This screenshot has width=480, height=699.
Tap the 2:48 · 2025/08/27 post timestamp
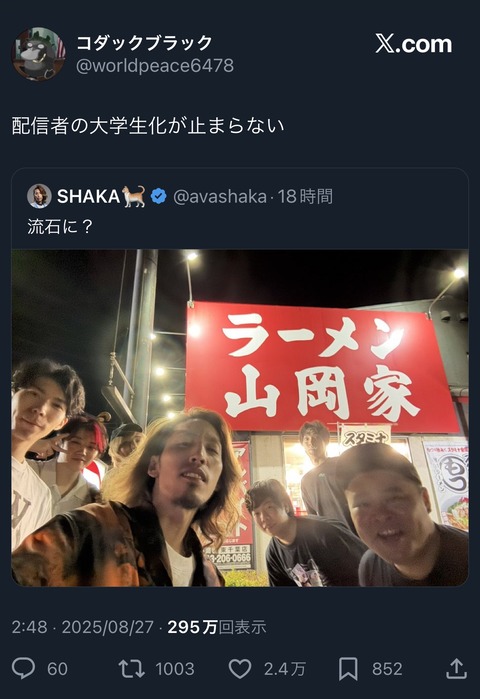click(x=82, y=627)
